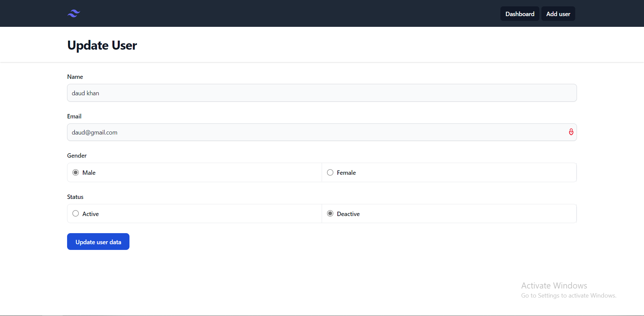Image resolution: width=644 pixels, height=316 pixels.
Task: Click the Status section label
Action: pyautogui.click(x=75, y=197)
